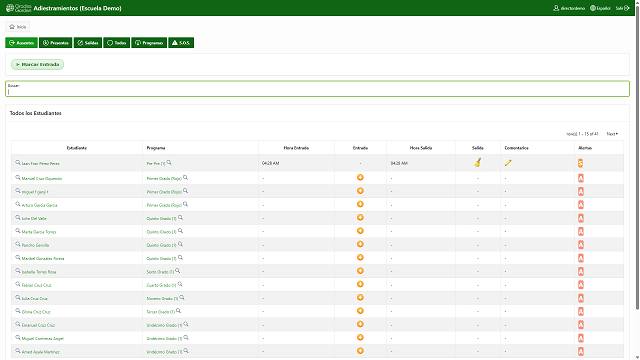Click the Comentarios column header
640x360 pixels.
tap(516, 148)
